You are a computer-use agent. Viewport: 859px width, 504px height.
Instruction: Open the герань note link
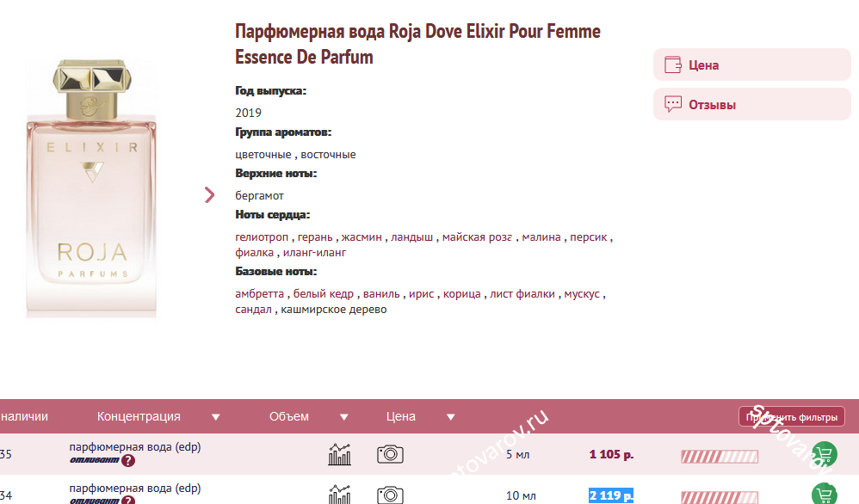315,237
